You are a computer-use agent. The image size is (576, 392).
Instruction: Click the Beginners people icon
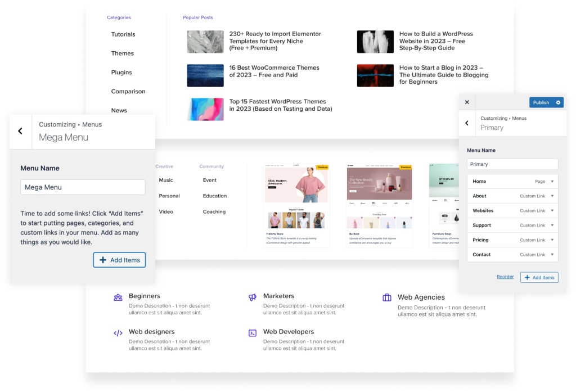coord(118,298)
